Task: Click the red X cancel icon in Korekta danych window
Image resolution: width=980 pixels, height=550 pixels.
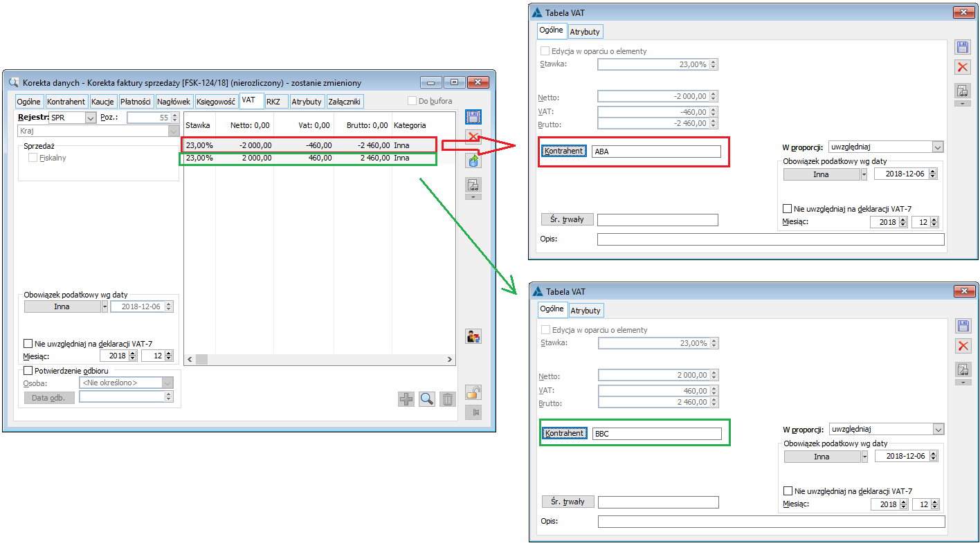Action: [474, 136]
